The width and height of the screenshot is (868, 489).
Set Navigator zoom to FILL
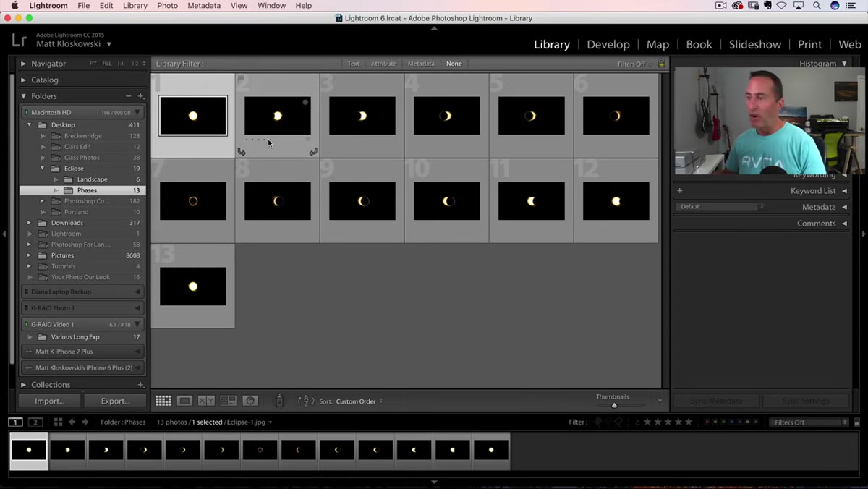click(107, 64)
